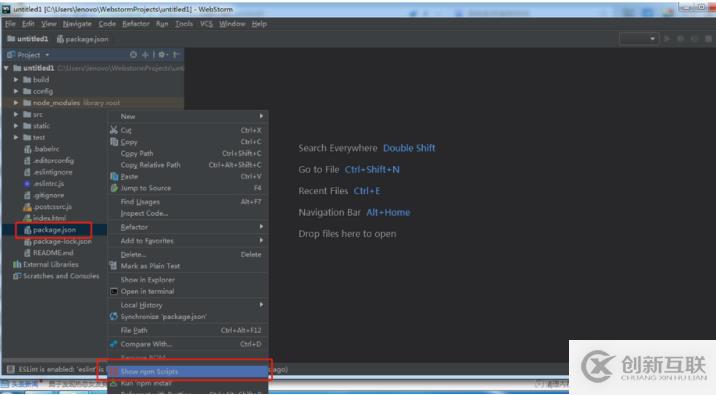Click the Run play icon in top toolbar
This screenshot has height=395, width=716.
click(x=667, y=39)
